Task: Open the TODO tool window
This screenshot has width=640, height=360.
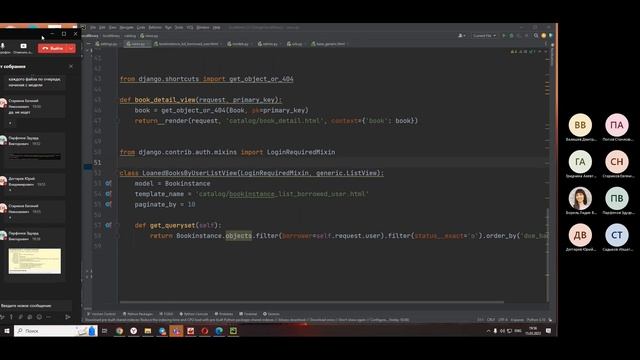Action: (x=167, y=314)
